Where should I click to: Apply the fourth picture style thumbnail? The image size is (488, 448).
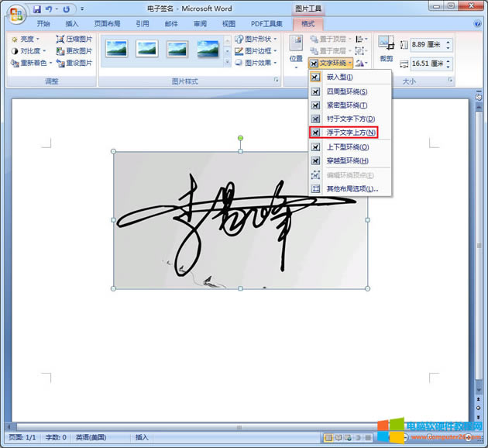(x=208, y=49)
